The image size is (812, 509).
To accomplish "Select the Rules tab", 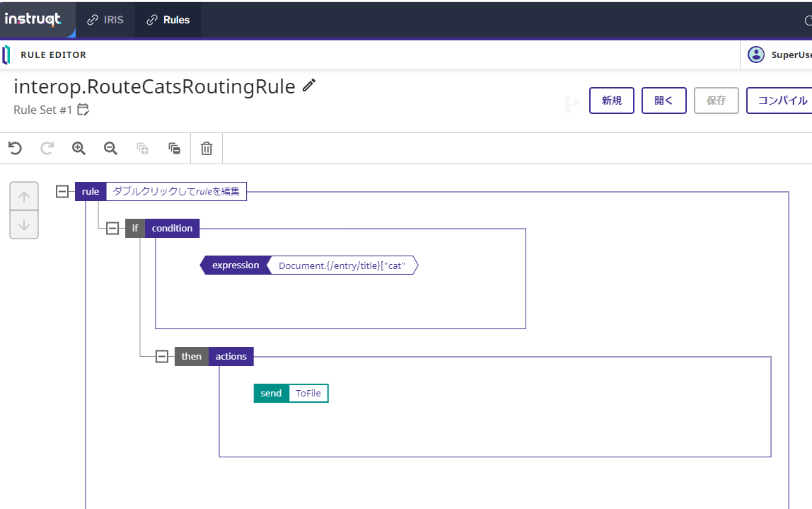I will 168,20.
